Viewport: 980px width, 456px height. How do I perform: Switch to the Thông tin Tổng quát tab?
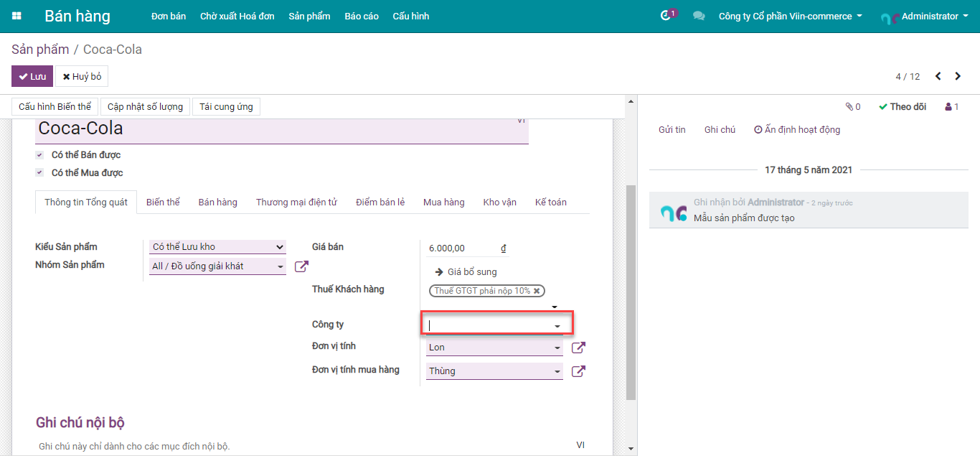pyautogui.click(x=86, y=203)
